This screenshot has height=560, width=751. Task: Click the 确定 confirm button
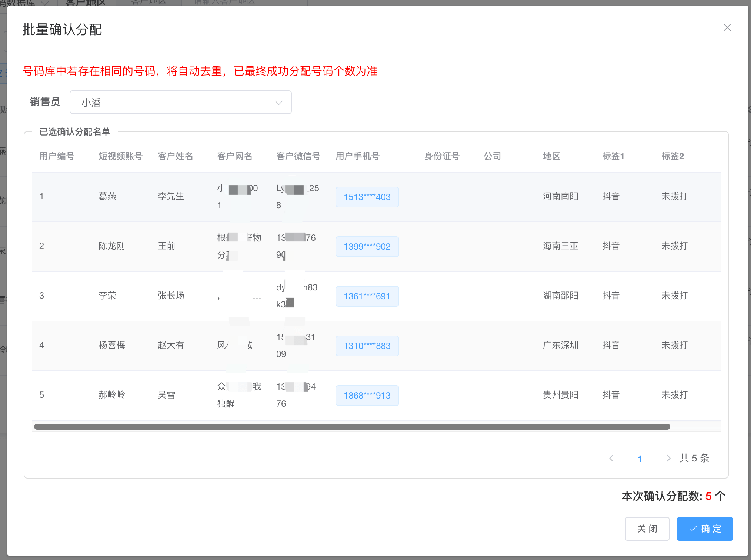pos(704,529)
